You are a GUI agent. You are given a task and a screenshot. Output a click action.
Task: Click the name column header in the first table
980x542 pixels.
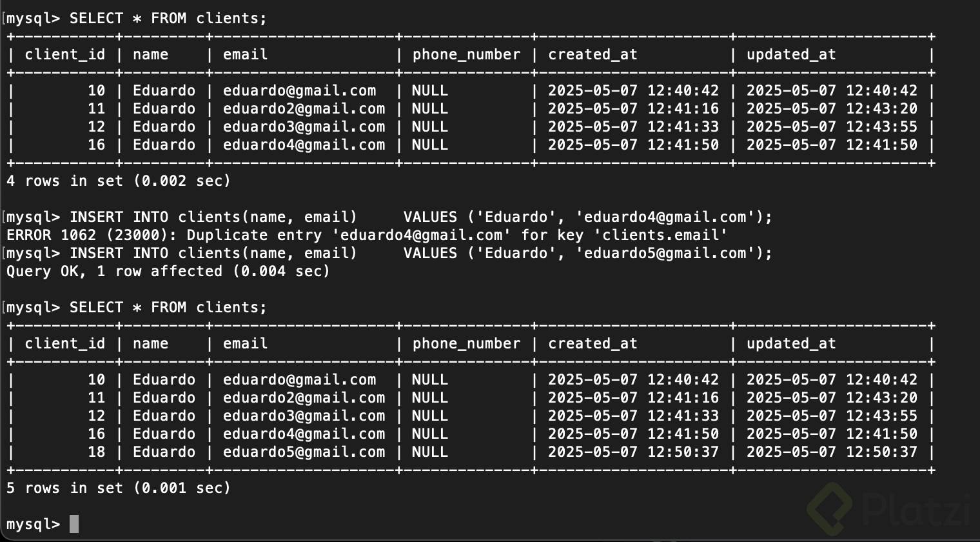click(150, 54)
